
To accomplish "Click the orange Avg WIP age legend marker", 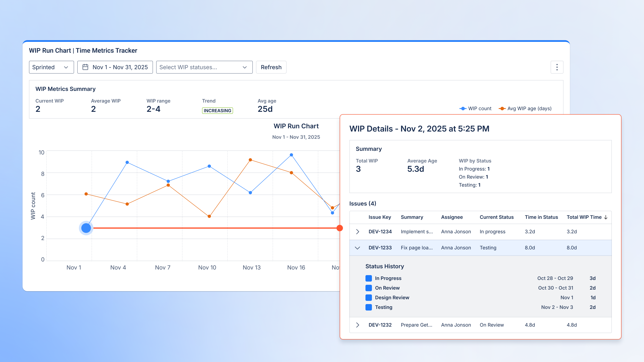I will click(x=502, y=108).
